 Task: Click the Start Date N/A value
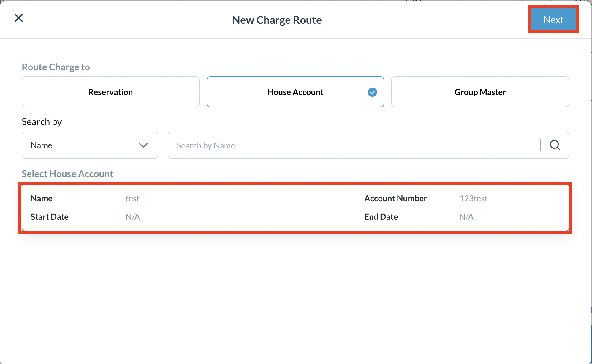pos(133,217)
